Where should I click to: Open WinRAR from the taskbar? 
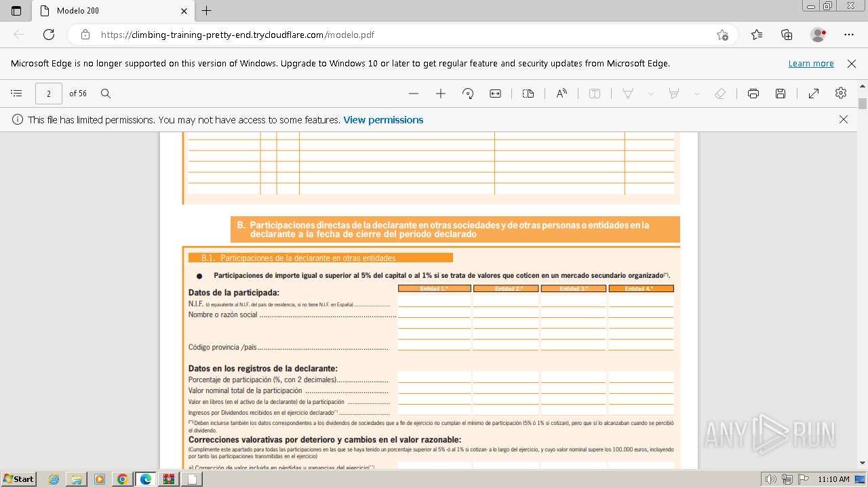(168, 479)
